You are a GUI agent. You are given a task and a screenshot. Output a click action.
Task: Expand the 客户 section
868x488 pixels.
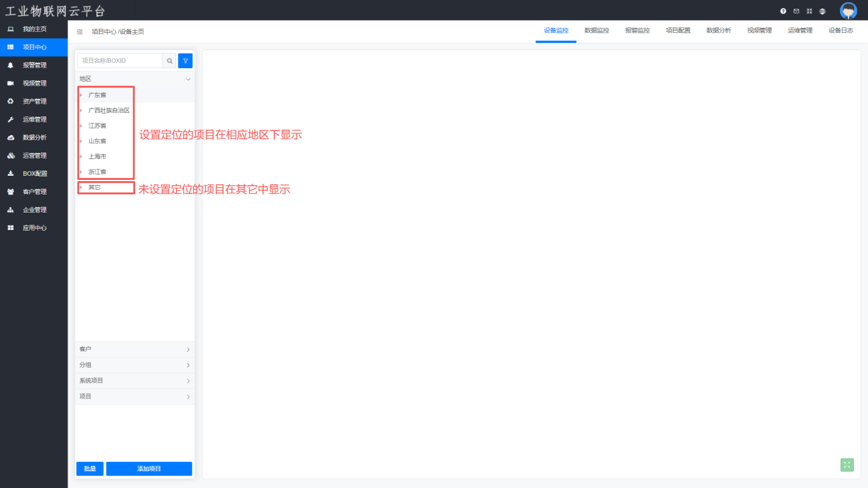click(x=188, y=350)
